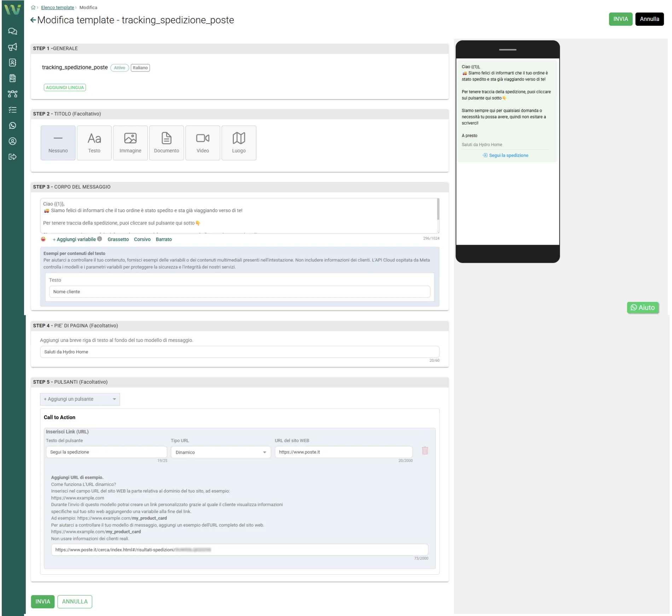Open the Tipo URL Dinamico dropdown
This screenshot has height=616, width=672.
(221, 452)
